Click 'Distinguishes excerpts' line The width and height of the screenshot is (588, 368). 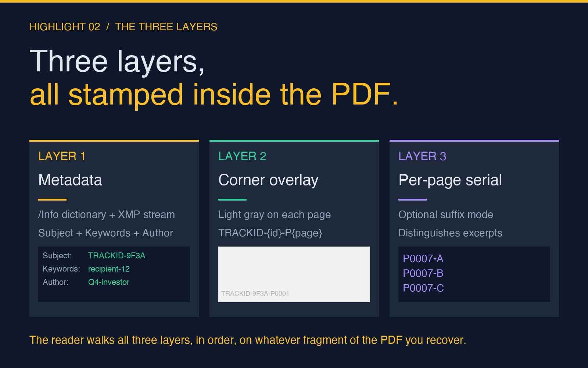point(450,233)
